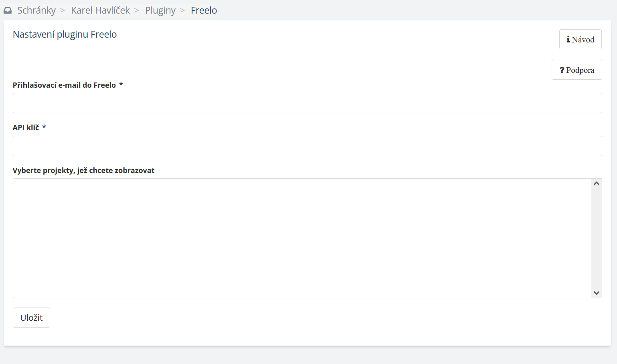
Task: Click into the API klíč input
Action: [307, 146]
